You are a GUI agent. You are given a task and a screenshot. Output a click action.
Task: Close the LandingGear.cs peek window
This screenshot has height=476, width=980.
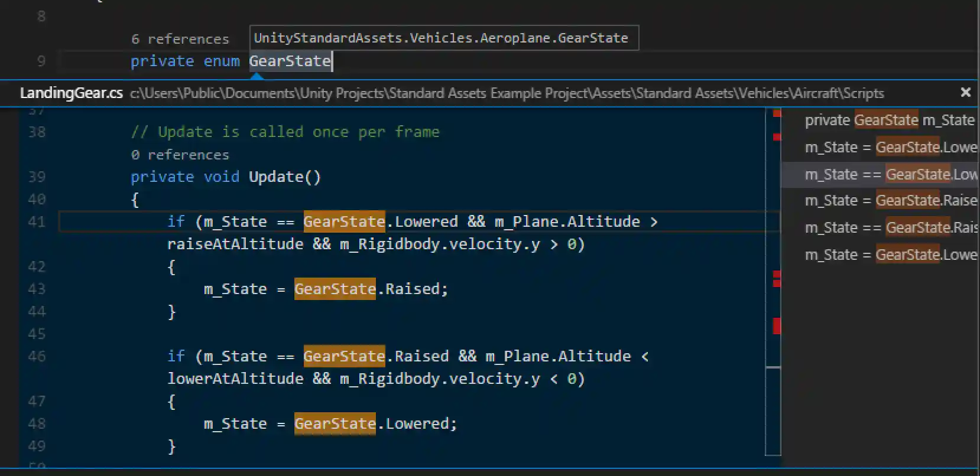[965, 92]
